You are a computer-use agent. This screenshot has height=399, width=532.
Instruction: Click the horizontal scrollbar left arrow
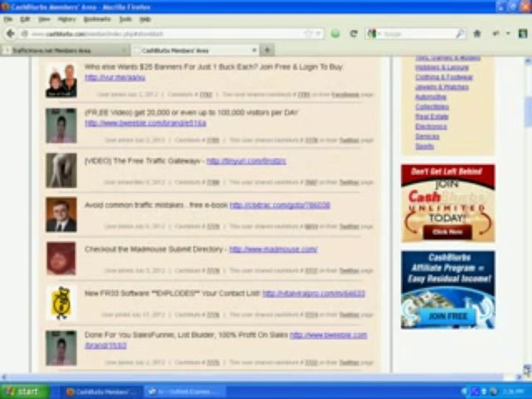coord(4,377)
